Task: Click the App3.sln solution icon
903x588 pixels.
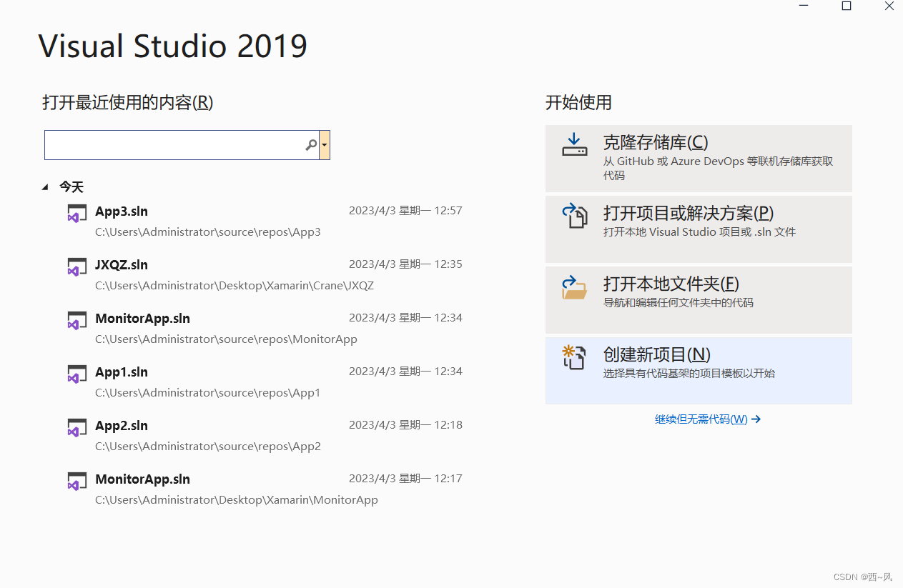Action: point(77,213)
